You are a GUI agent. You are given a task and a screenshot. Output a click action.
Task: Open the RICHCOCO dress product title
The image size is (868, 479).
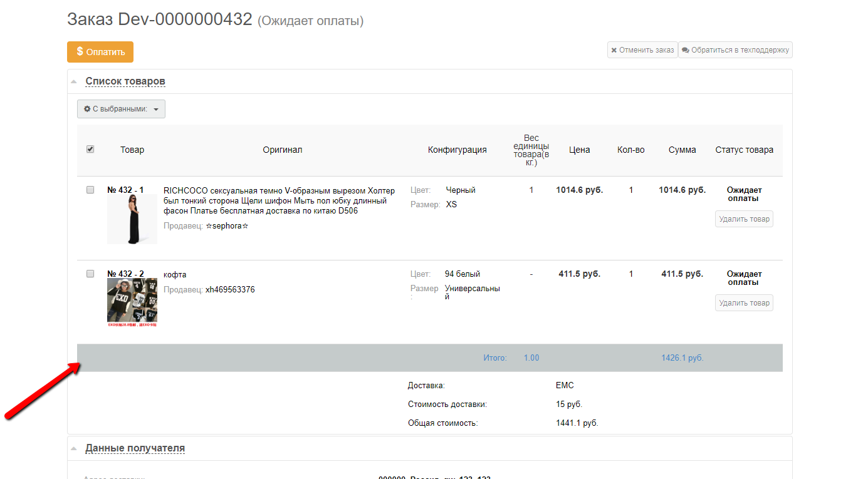(280, 200)
